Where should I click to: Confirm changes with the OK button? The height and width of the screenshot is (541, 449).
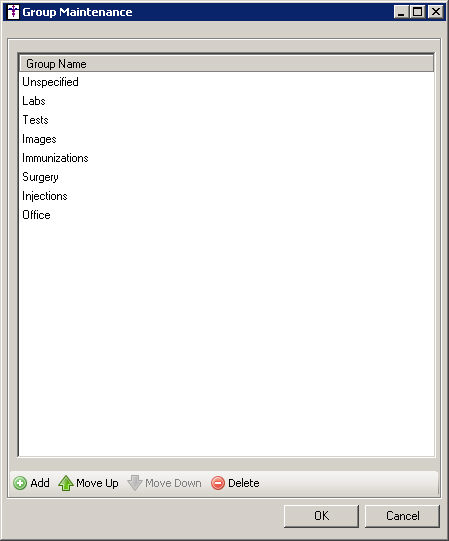pos(321,516)
